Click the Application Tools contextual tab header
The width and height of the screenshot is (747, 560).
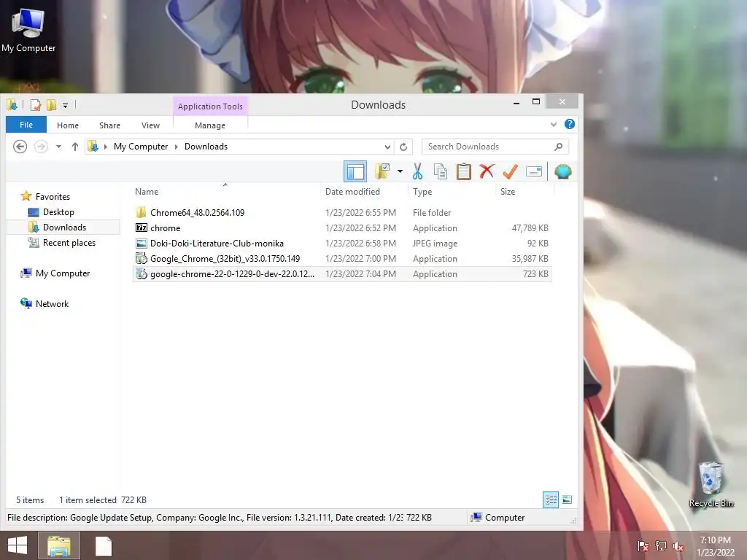tap(210, 106)
